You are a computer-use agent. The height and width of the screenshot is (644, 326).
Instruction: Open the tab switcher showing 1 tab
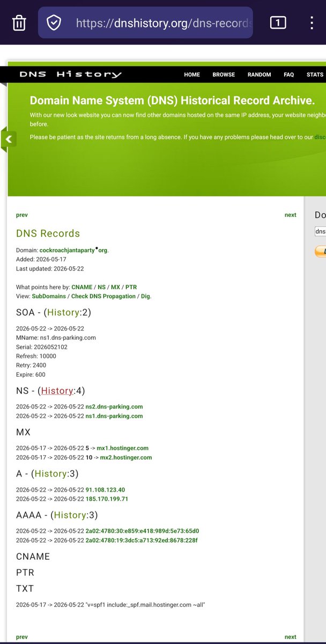(x=278, y=23)
